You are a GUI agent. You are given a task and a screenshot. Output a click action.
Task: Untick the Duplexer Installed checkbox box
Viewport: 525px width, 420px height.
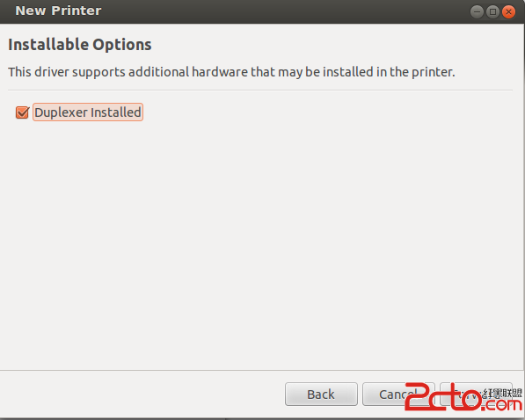point(23,112)
